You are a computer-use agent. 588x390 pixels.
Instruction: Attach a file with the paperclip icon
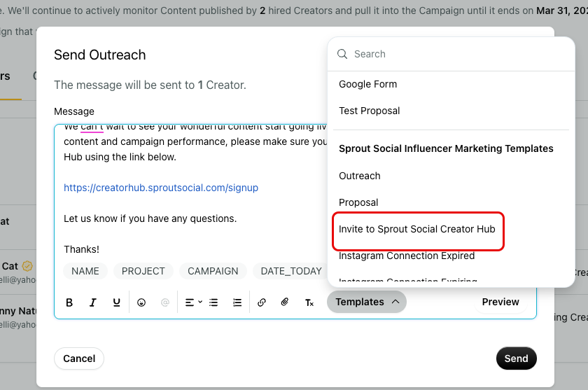(285, 302)
